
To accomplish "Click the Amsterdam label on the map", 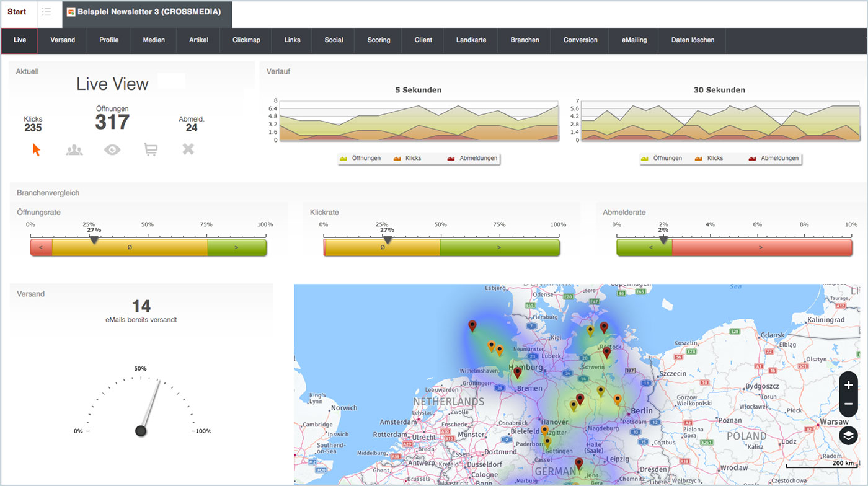I will pos(399,421).
